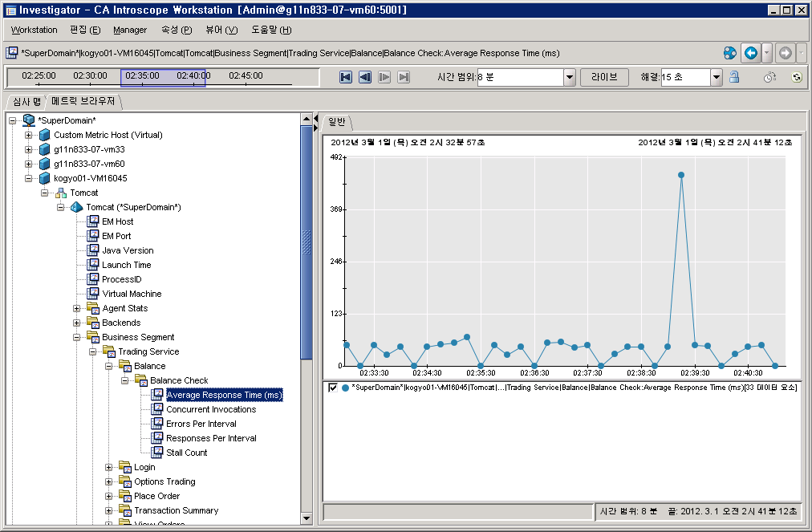Click the refresh icon at toolbar right end
Image resolution: width=812 pixels, height=532 pixels.
click(x=796, y=78)
